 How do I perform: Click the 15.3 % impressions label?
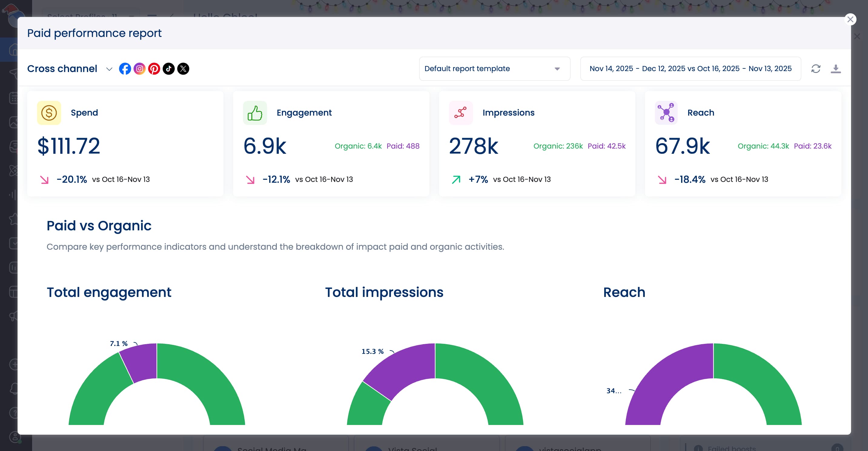(373, 351)
